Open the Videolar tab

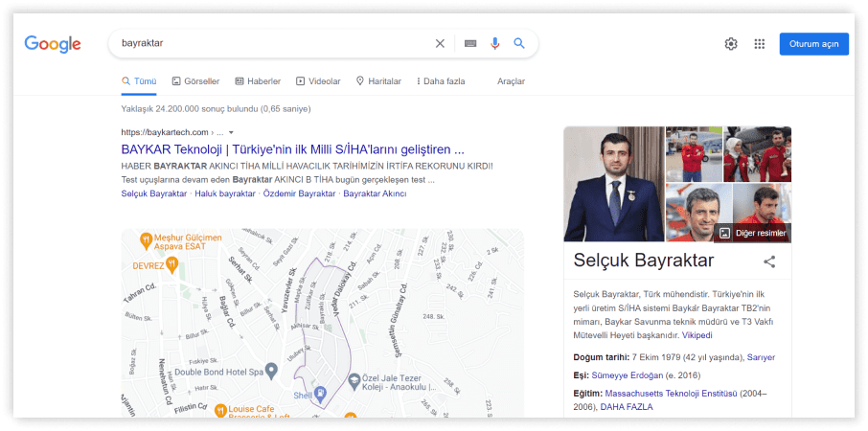[318, 81]
